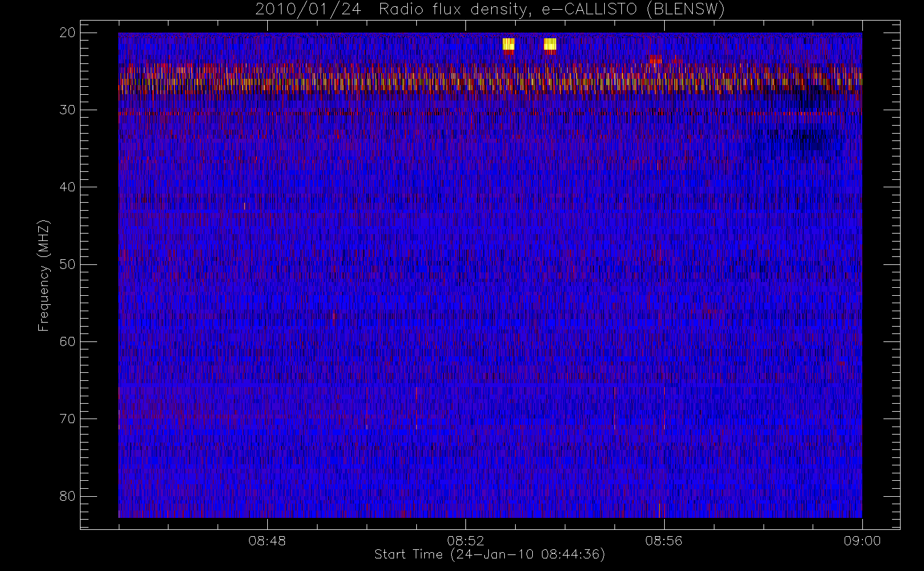This screenshot has height=571, width=924.
Task: Select the 08:56 time tick label
Action: coord(664,541)
